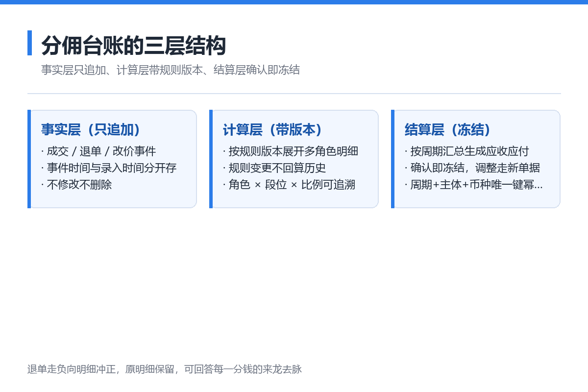Select the bullet 事件时间与录入时间分开存
This screenshot has height=392, width=588.
coord(109,168)
